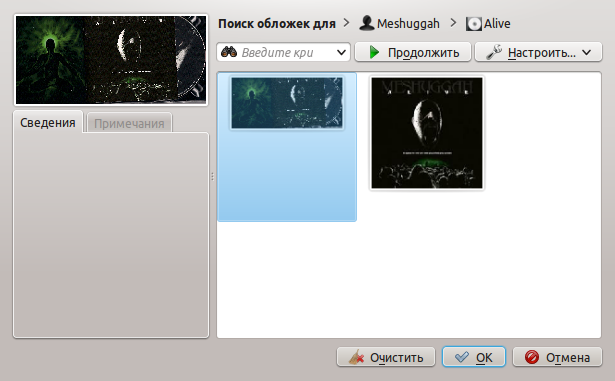Click the large cover preview image
The width and height of the screenshot is (615, 381).
pos(111,60)
